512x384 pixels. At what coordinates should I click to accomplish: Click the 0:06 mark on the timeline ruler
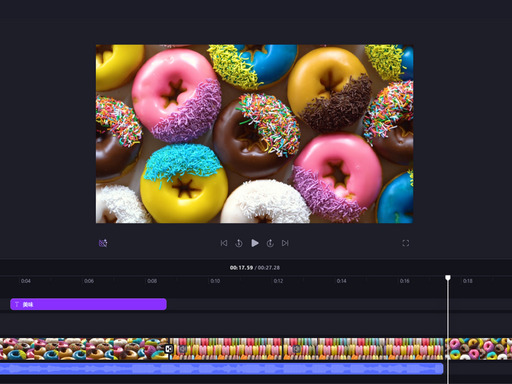point(89,281)
